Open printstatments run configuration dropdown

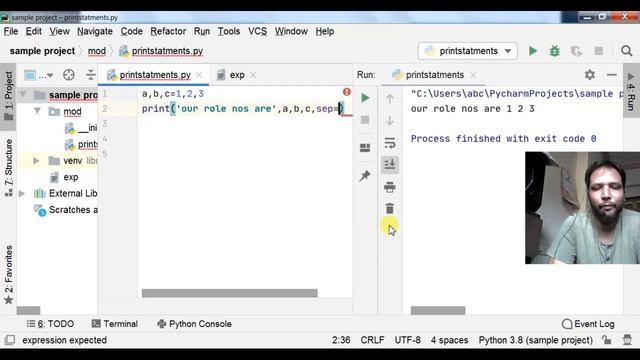[468, 51]
